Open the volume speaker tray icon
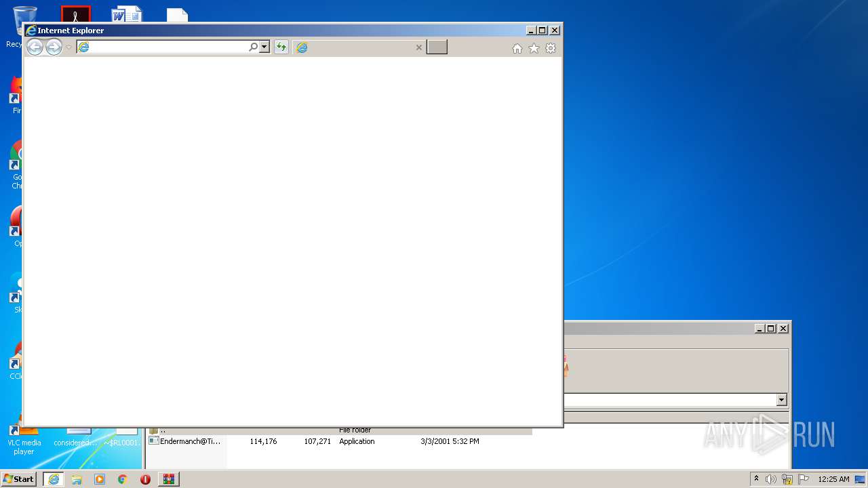 771,479
